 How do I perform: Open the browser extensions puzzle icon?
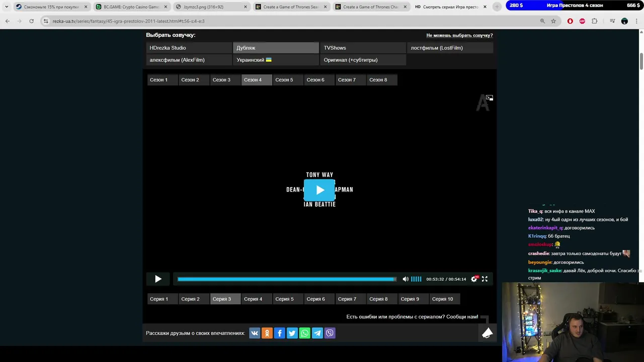click(x=595, y=21)
